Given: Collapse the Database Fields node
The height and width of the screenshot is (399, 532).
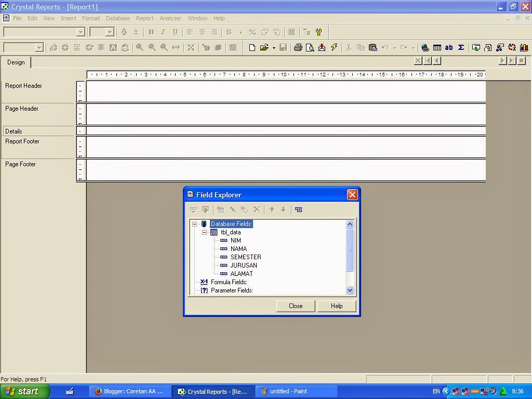Looking at the screenshot, I should click(x=194, y=224).
